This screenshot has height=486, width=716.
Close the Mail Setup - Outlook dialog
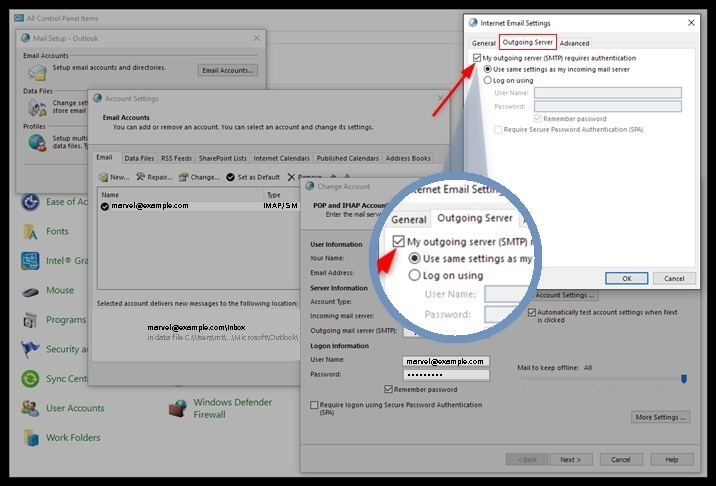pos(257,38)
